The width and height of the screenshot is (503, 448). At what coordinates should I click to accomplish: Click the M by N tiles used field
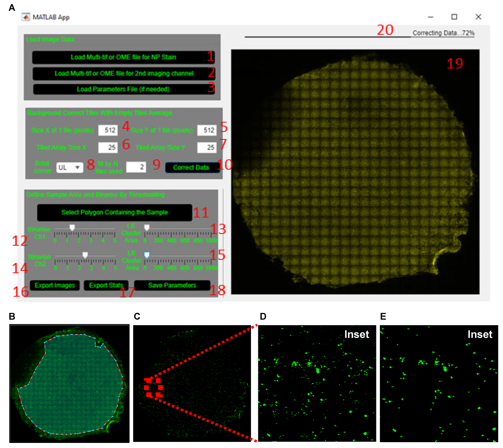click(x=136, y=167)
